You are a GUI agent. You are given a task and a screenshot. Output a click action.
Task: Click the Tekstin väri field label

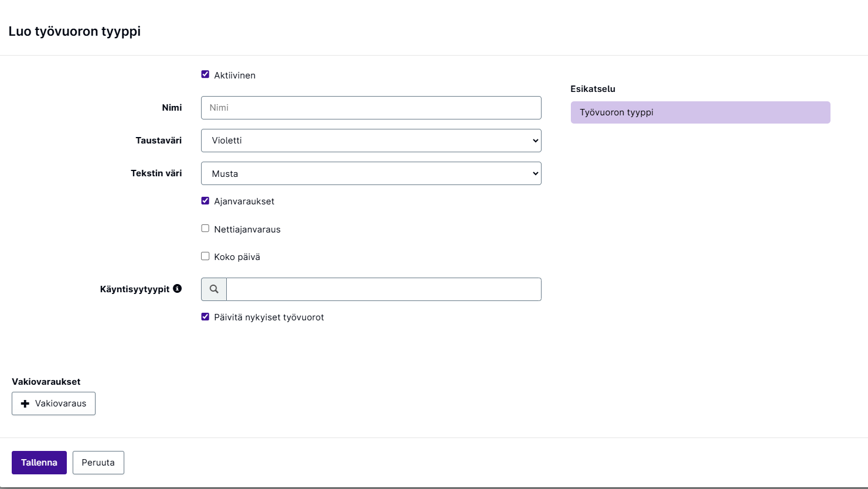click(156, 173)
